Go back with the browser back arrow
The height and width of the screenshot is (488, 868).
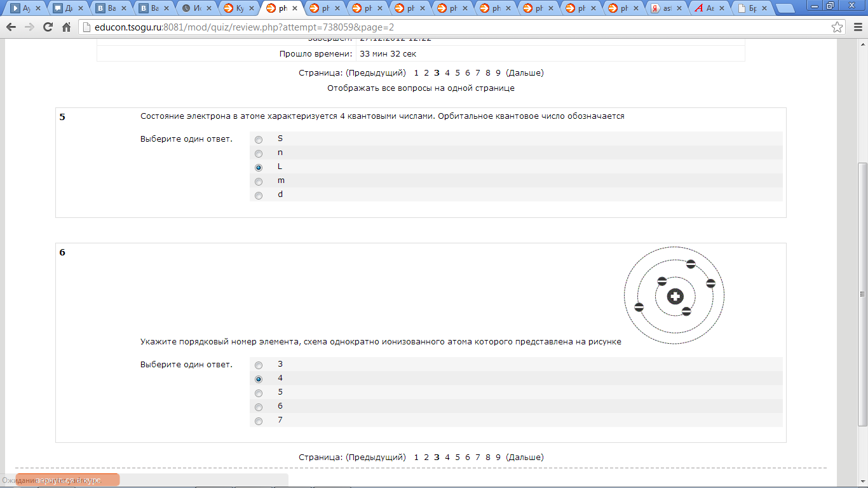[11, 27]
